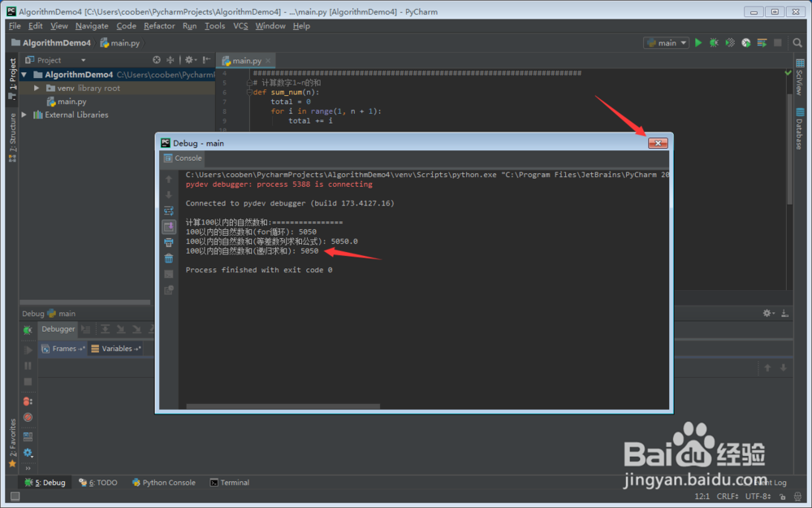The width and height of the screenshot is (812, 508).
Task: Rerun debug with bug icon in Debug panel
Action: tap(28, 330)
